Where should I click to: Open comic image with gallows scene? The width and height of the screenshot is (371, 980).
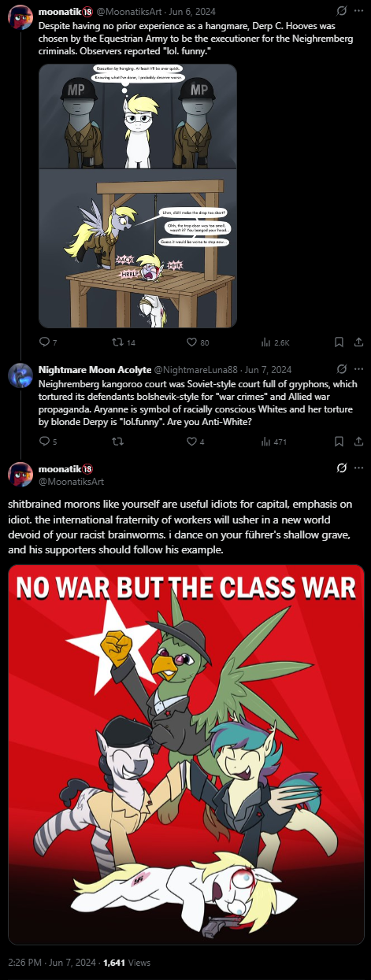click(138, 196)
